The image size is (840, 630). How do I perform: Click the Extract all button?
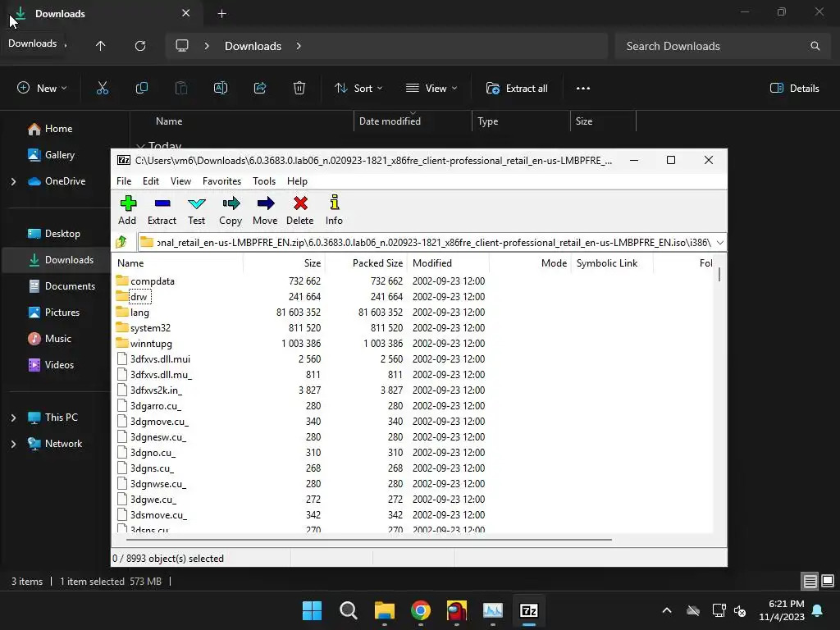click(517, 89)
